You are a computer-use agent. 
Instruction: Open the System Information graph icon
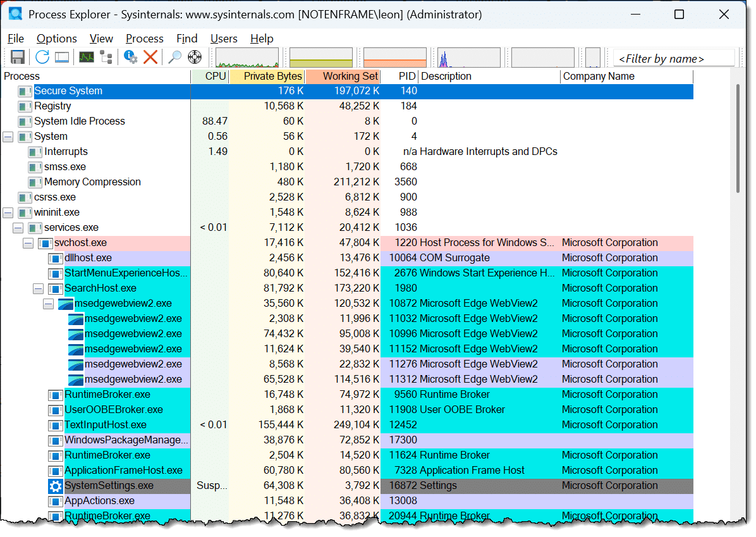(86, 58)
